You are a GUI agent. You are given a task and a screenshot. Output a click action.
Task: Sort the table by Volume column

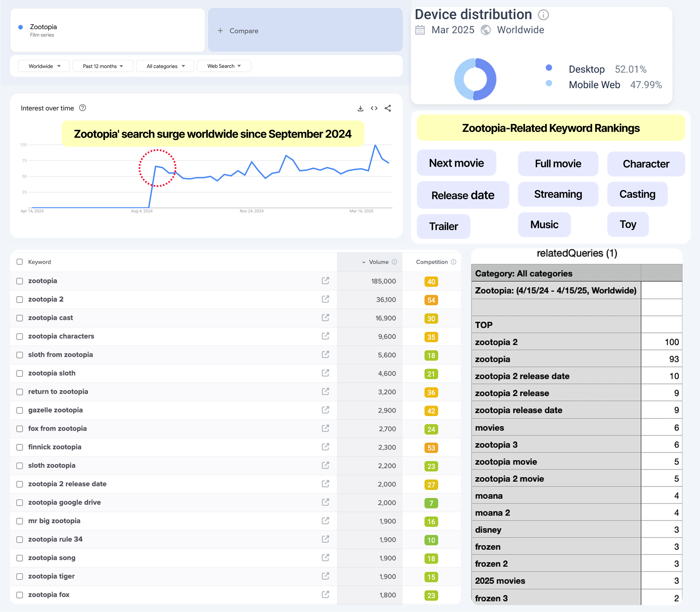pyautogui.click(x=378, y=262)
